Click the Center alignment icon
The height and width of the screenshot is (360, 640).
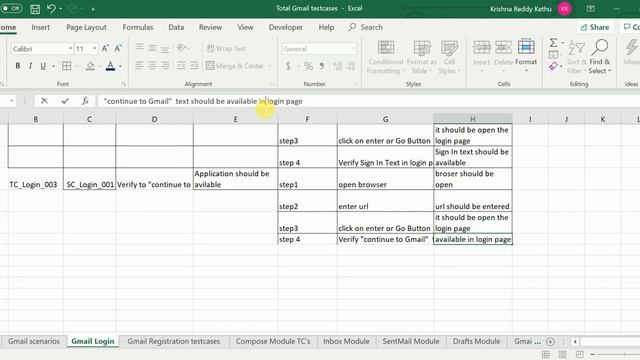(x=152, y=65)
